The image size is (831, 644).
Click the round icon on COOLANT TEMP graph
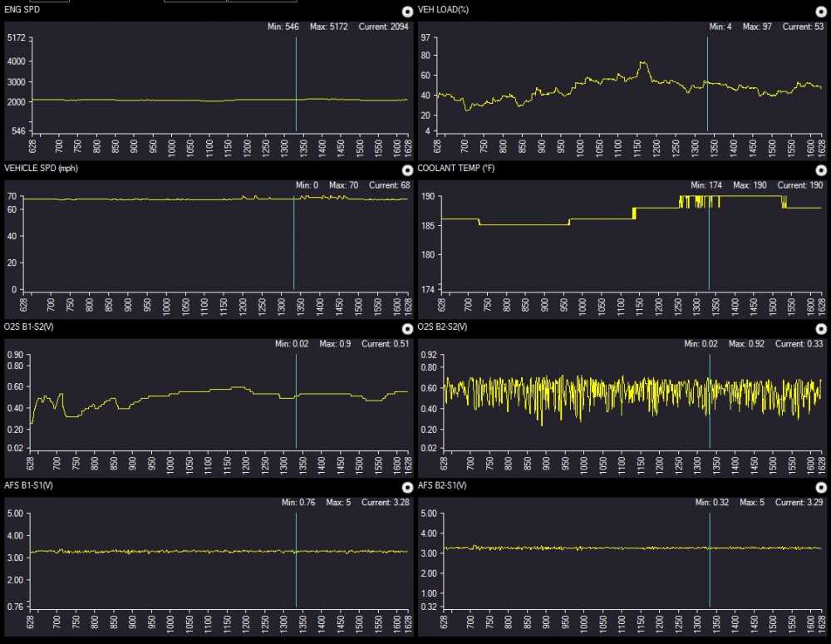[x=820, y=170]
